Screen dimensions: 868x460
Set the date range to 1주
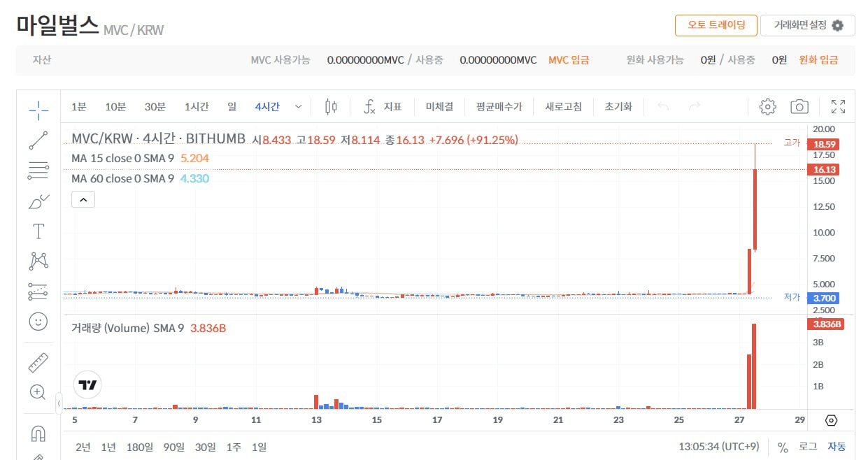[234, 447]
